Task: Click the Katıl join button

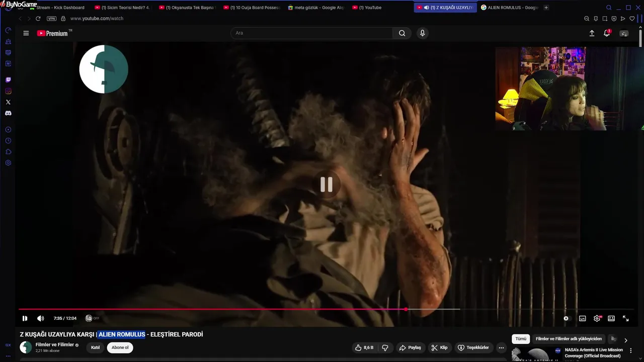Action: [x=95, y=347]
